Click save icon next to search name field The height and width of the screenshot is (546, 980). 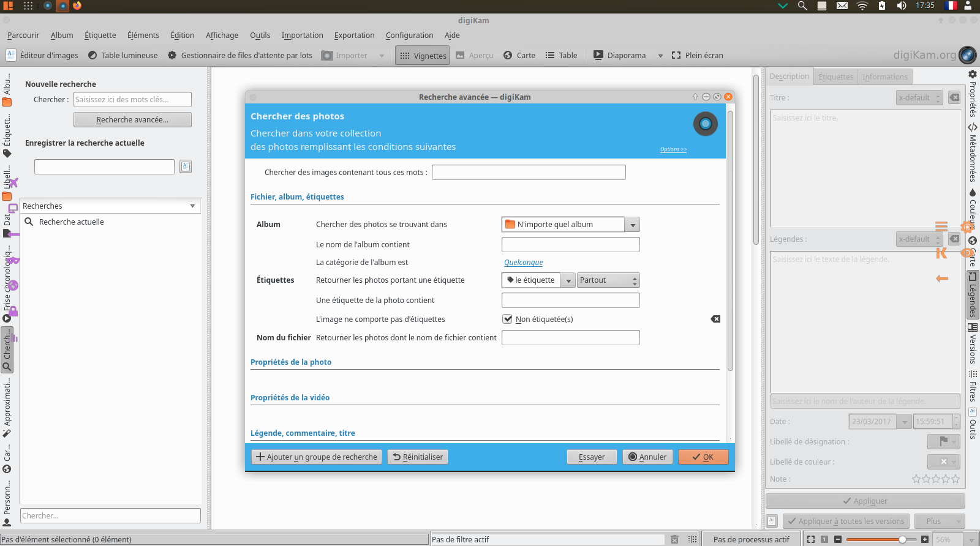tap(186, 166)
